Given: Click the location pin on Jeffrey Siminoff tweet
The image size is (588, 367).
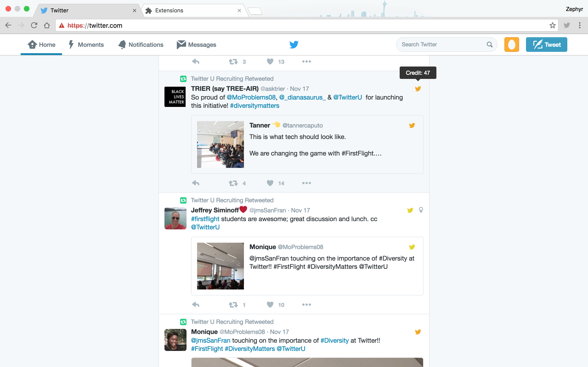Looking at the screenshot, I should pyautogui.click(x=421, y=210).
